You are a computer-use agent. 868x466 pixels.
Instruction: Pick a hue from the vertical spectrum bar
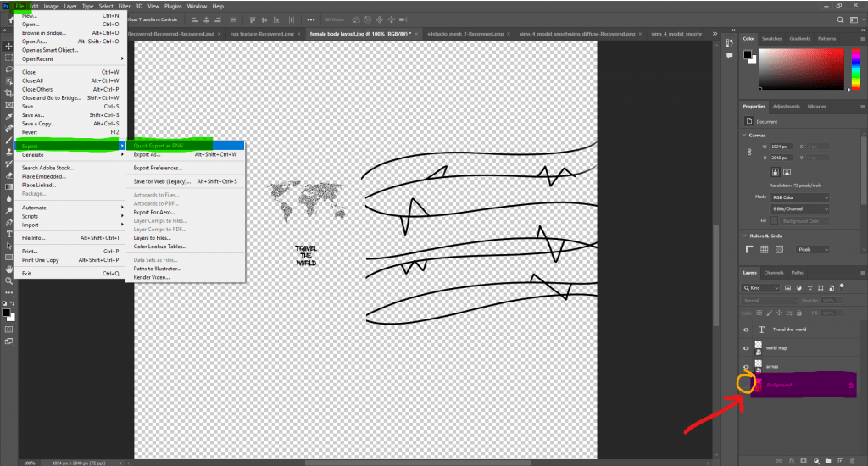(x=850, y=69)
